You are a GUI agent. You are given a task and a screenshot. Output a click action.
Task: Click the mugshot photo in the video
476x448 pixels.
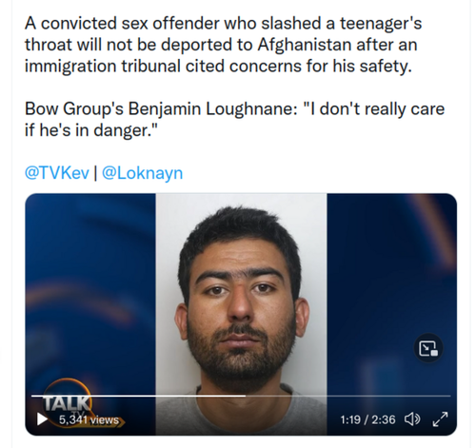[241, 314]
